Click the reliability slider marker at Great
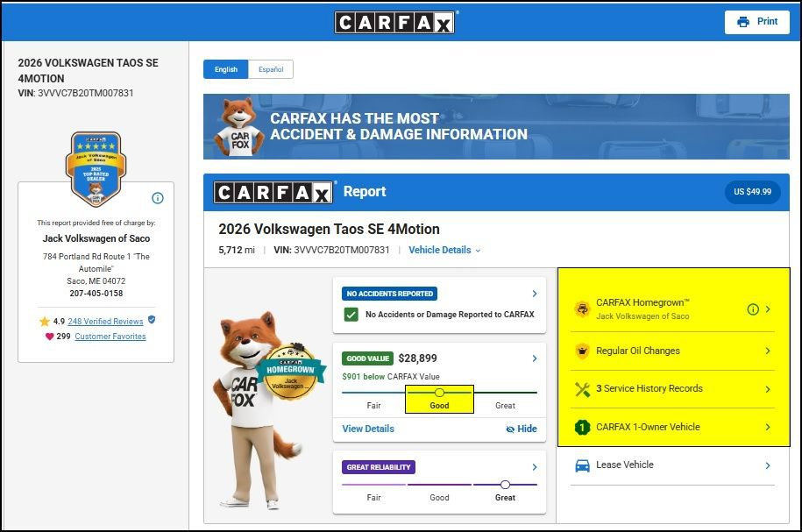The image size is (802, 532). click(506, 485)
